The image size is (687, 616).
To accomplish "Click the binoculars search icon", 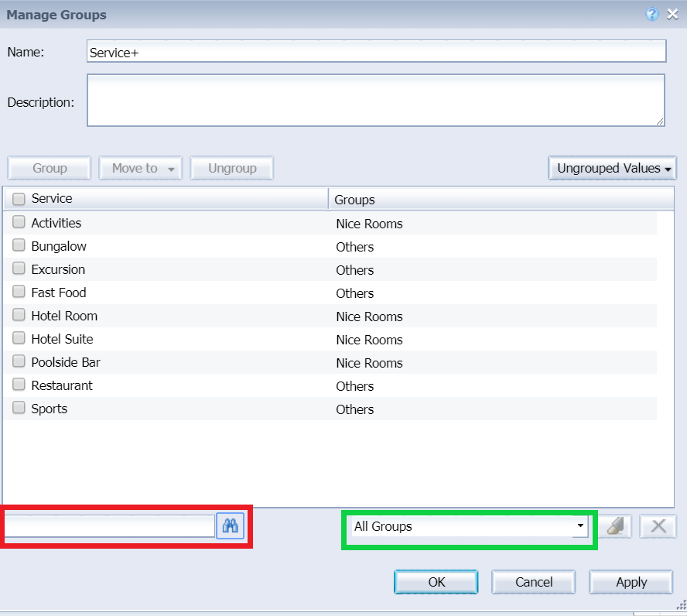I will (231, 526).
